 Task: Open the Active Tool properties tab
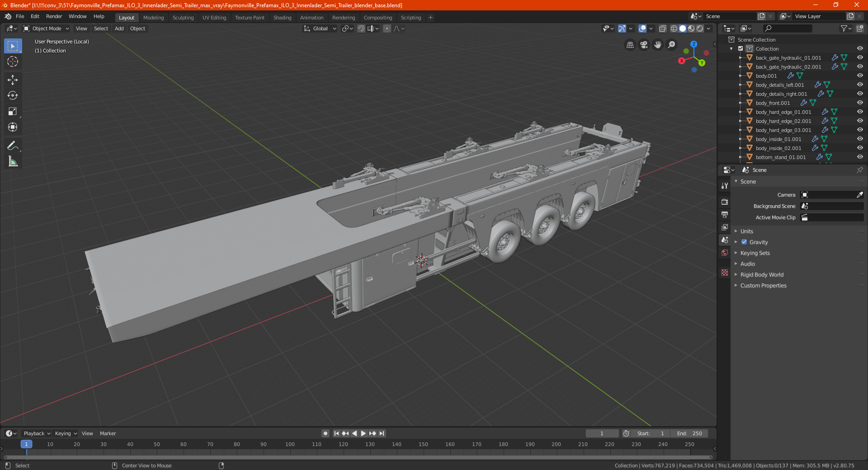pyautogui.click(x=725, y=186)
